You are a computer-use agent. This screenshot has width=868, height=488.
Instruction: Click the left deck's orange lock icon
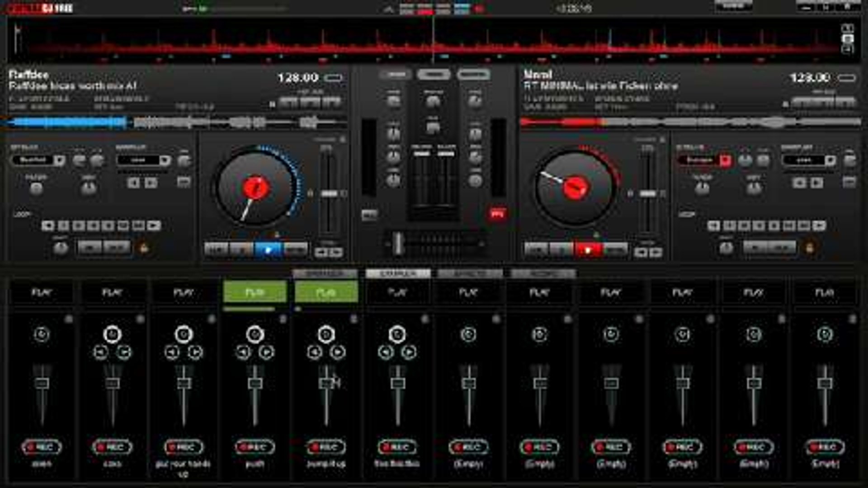pos(144,248)
